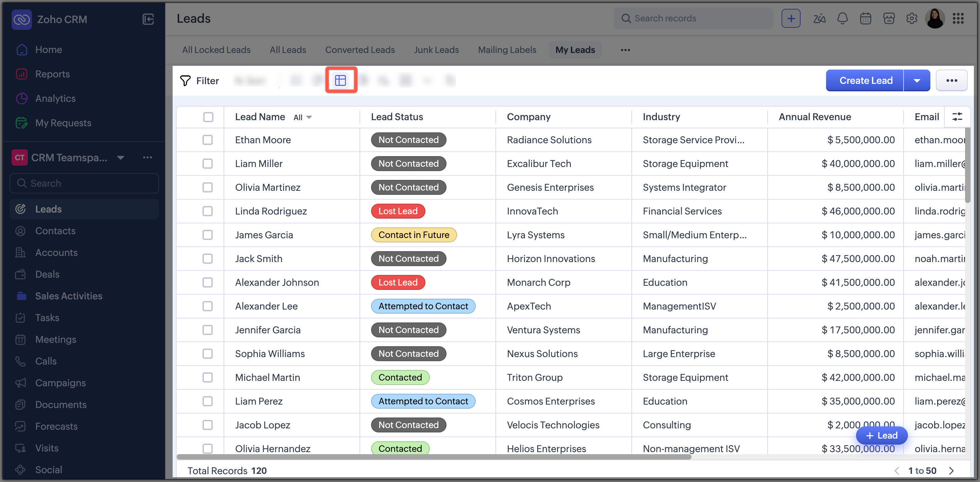Screen dimensions: 980x482
Task: Click the quick create plus icon
Action: (x=791, y=18)
